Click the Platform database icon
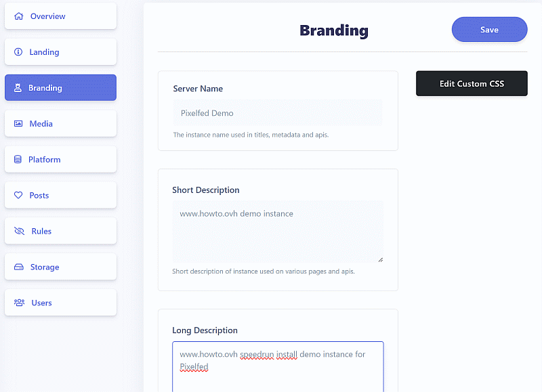The width and height of the screenshot is (542, 392). click(x=18, y=160)
